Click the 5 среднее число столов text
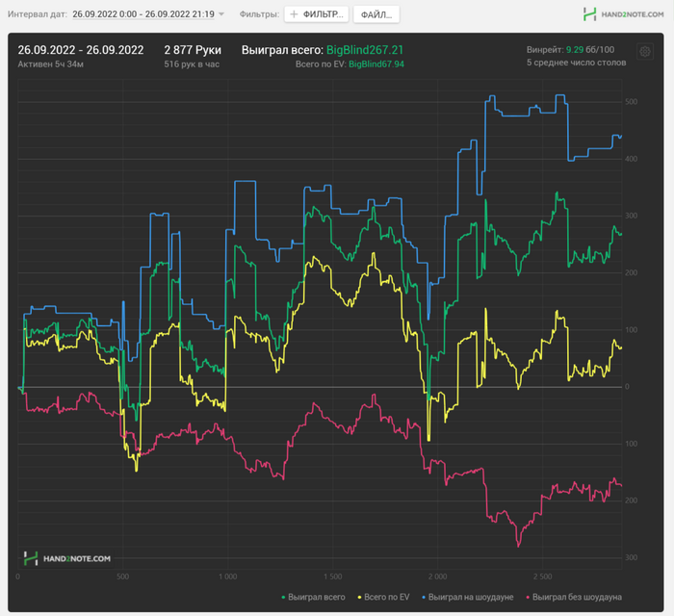 click(577, 63)
